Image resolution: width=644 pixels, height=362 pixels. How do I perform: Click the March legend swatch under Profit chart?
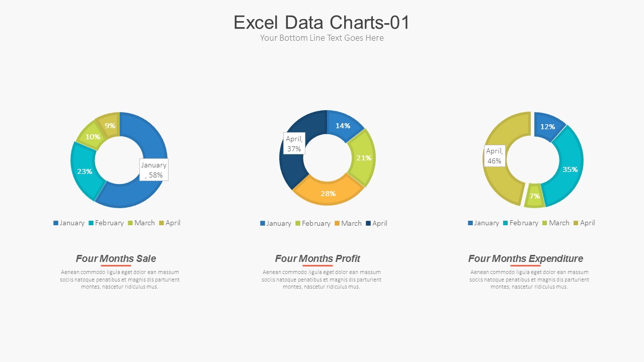(337, 223)
